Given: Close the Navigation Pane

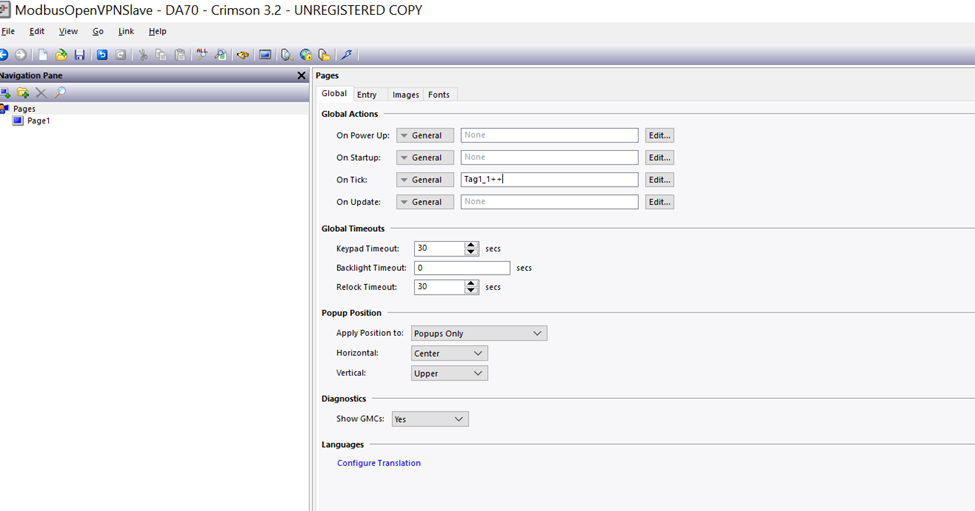Looking at the screenshot, I should click(x=302, y=75).
